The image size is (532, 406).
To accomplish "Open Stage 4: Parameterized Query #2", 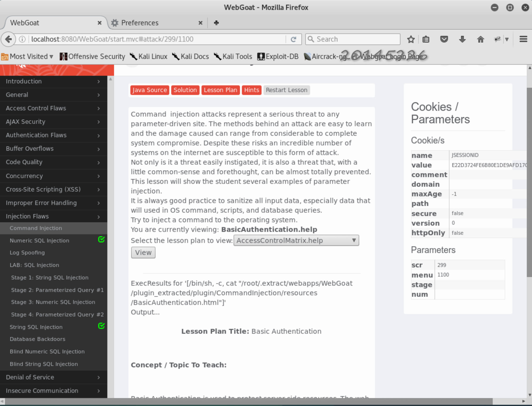I will click(57, 315).
